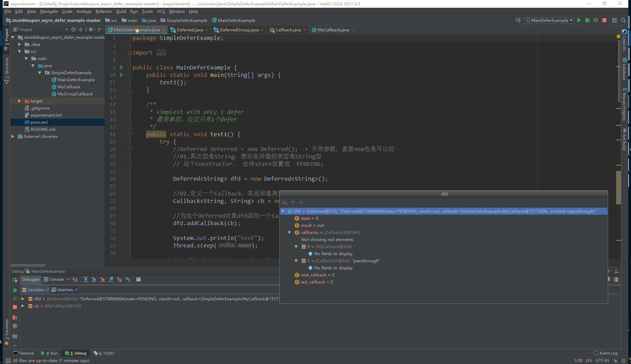Open the Analyze menu
Image resolution: width=631 pixels, height=364 pixels.
84,11
